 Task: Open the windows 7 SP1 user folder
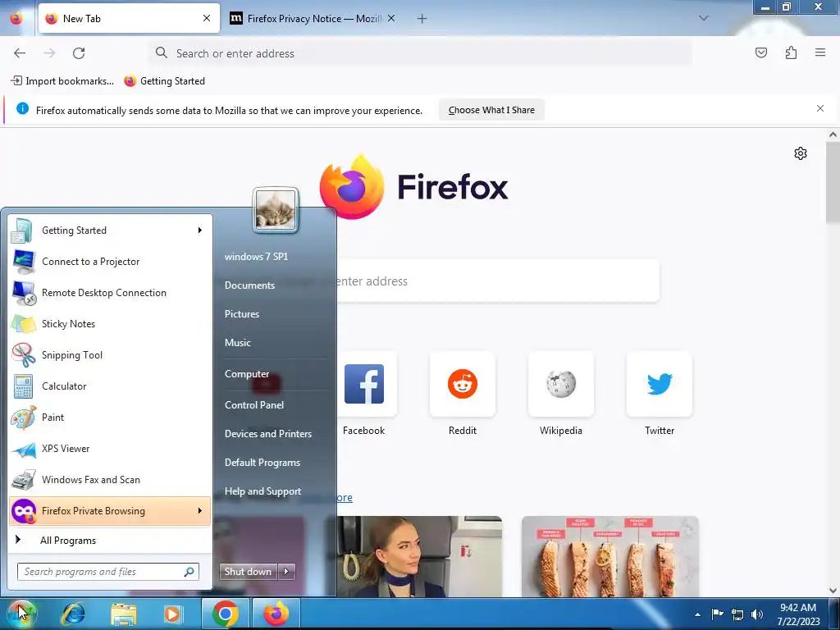coord(256,256)
